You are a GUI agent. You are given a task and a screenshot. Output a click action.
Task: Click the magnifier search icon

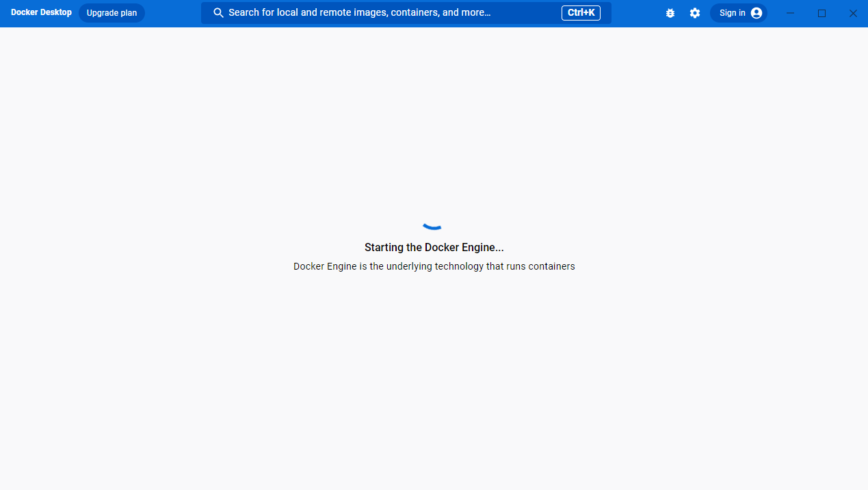coord(219,13)
